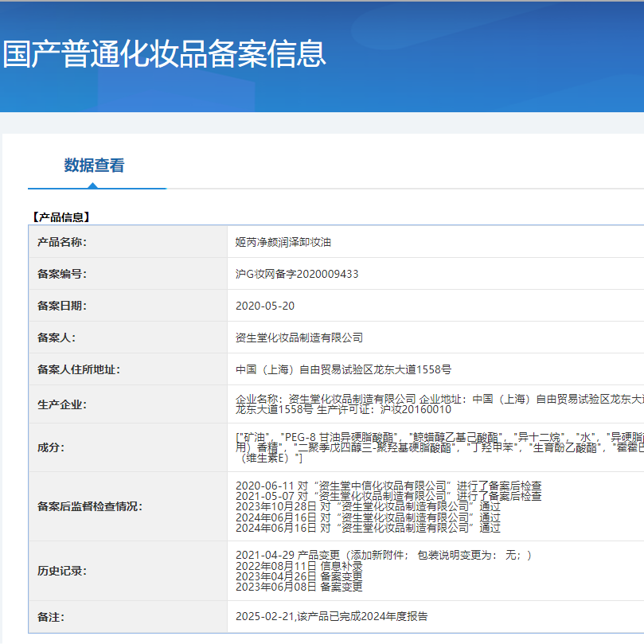
Task: Select the filing date 2020-05-20
Action: pyautogui.click(x=263, y=306)
